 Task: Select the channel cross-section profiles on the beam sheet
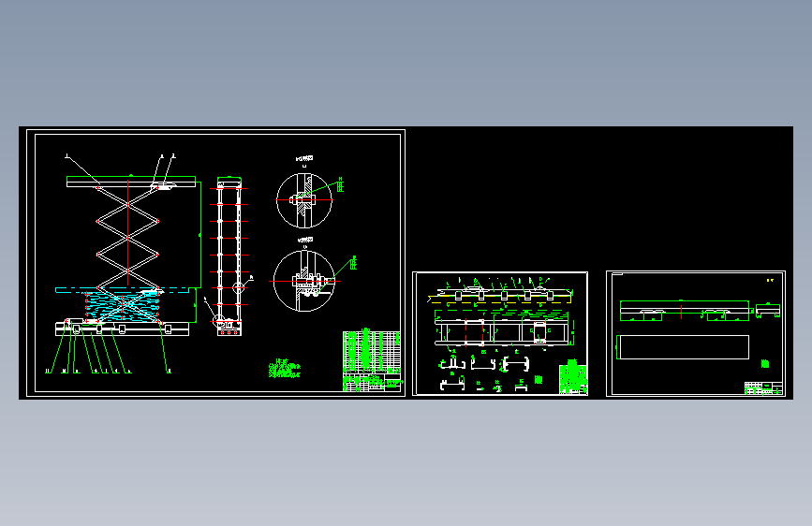pos(484,373)
